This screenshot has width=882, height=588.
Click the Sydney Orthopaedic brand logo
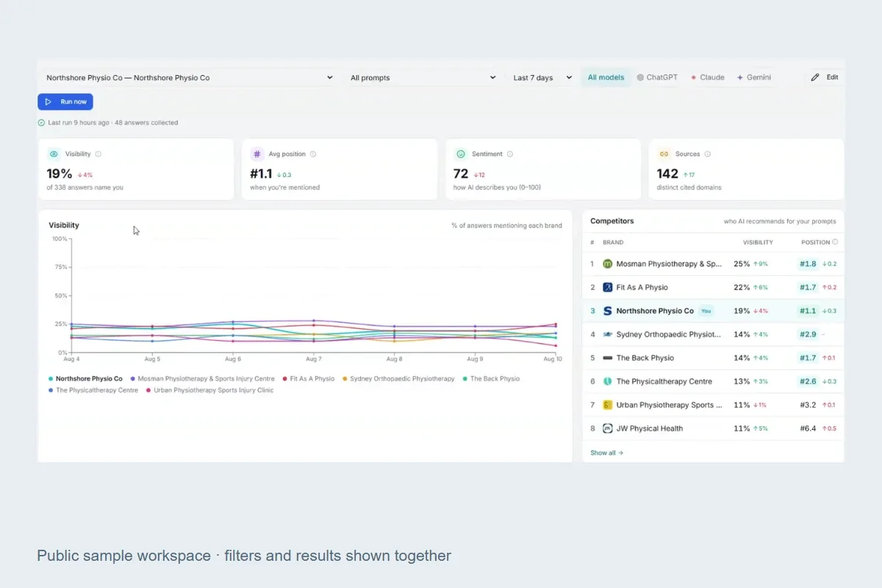pyautogui.click(x=608, y=334)
